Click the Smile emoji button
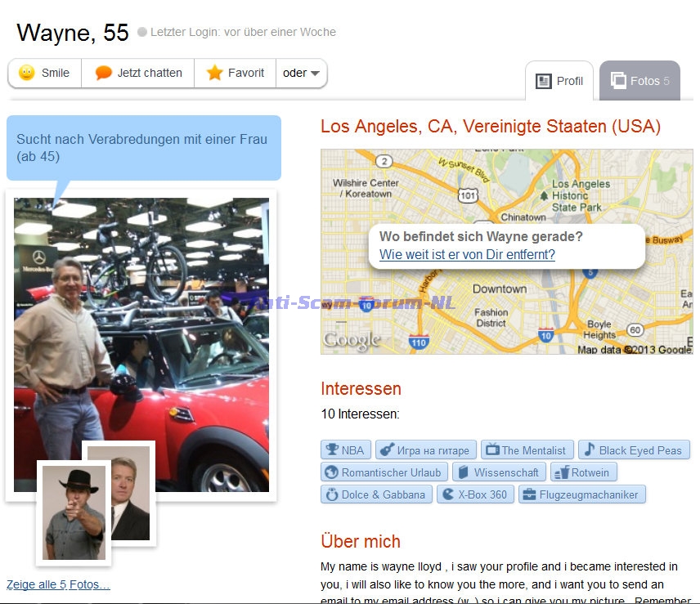 tap(45, 73)
